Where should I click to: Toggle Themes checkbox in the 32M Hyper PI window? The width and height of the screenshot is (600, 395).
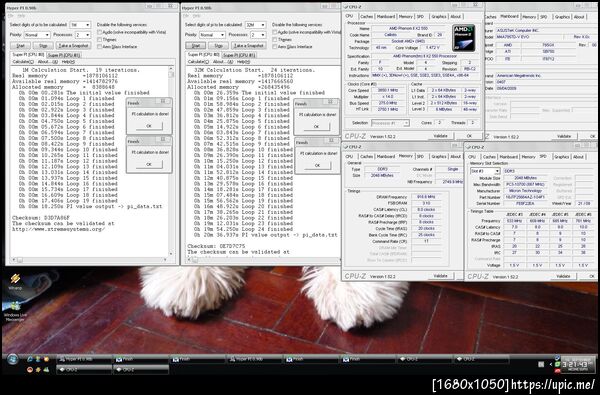(275, 40)
